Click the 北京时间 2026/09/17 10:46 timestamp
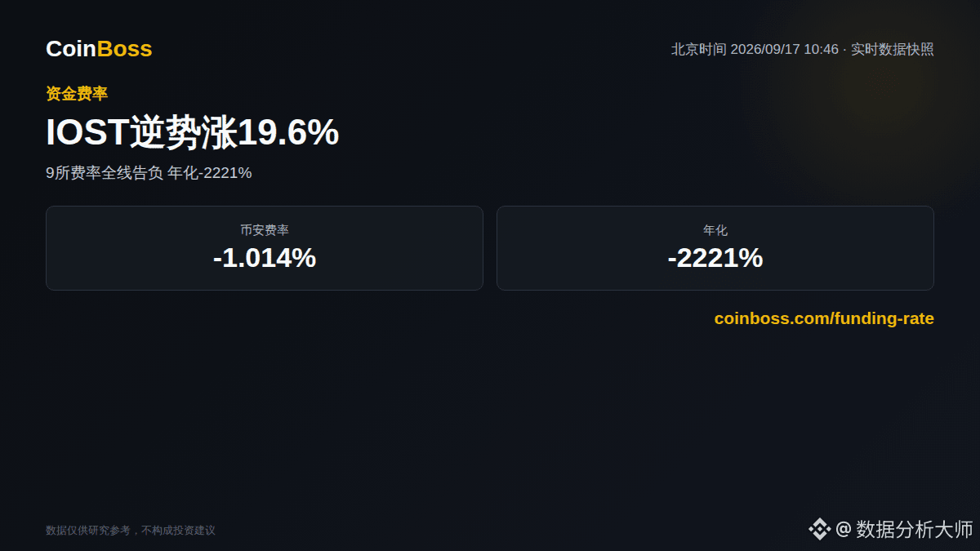Screen dimensions: 980x551 pos(755,49)
